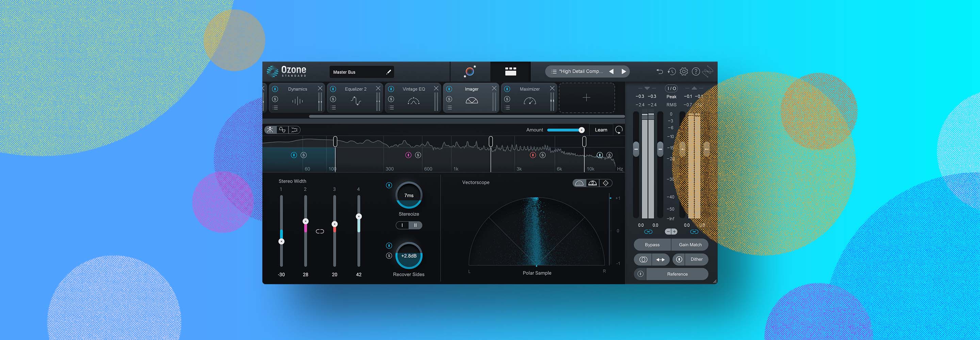The height and width of the screenshot is (340, 980).
Task: Choose the Lissajous diamond view icon
Action: point(606,183)
